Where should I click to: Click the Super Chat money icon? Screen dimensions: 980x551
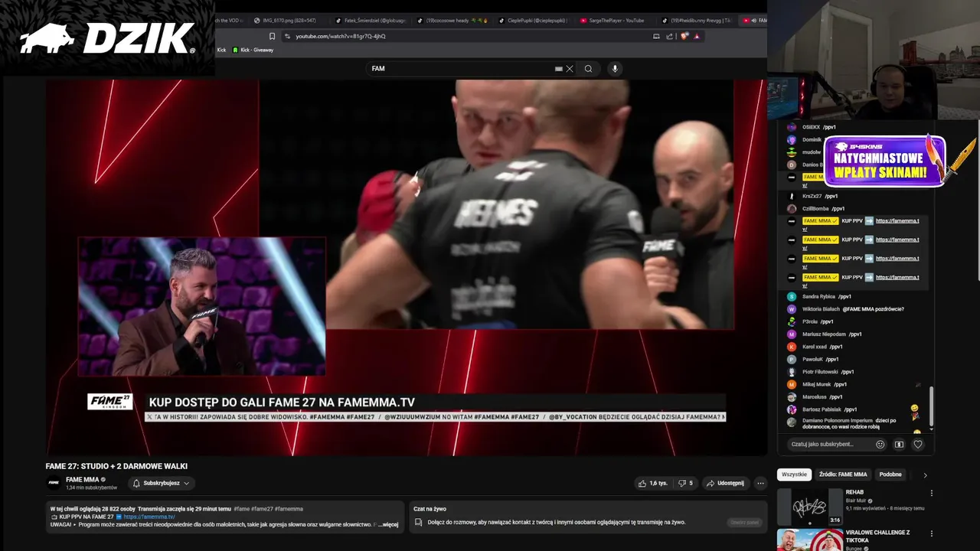coord(899,444)
